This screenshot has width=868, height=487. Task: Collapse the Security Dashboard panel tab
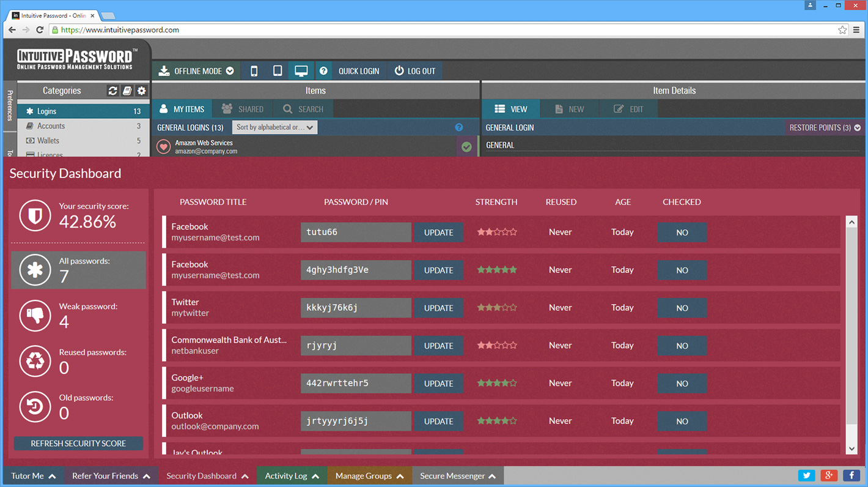point(207,476)
